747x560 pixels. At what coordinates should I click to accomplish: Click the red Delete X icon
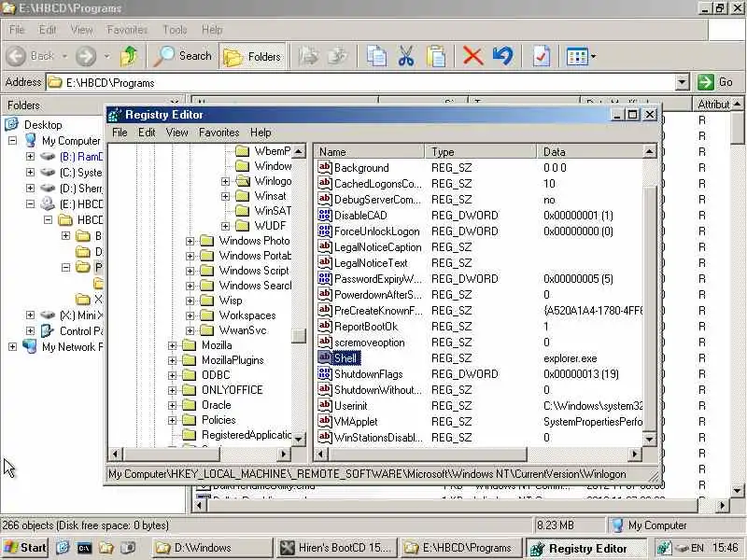tap(472, 56)
